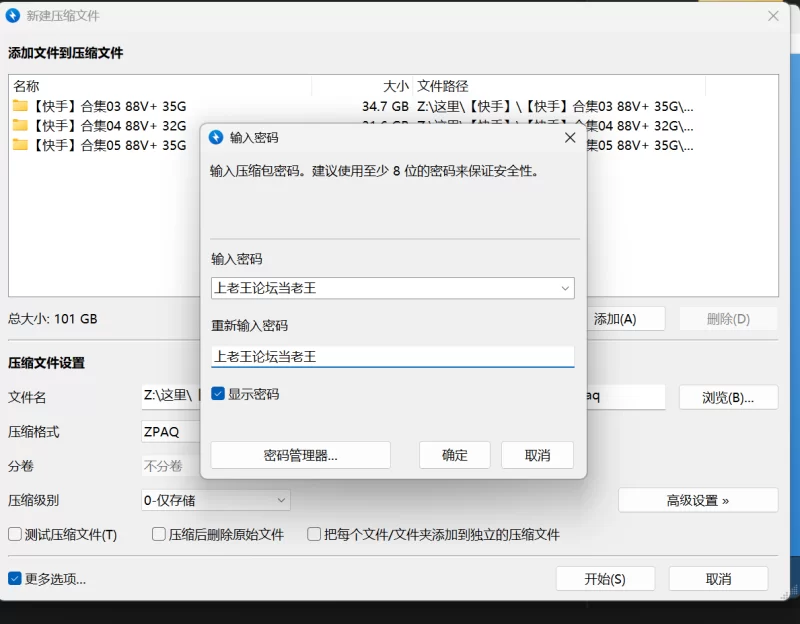Expand the password history dropdown arrow
The width and height of the screenshot is (800, 624).
pos(565,288)
